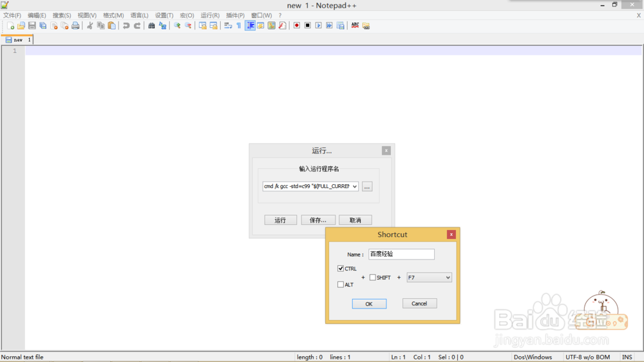Image resolution: width=644 pixels, height=362 pixels.
Task: Click the Close All files icon
Action: coord(64,26)
